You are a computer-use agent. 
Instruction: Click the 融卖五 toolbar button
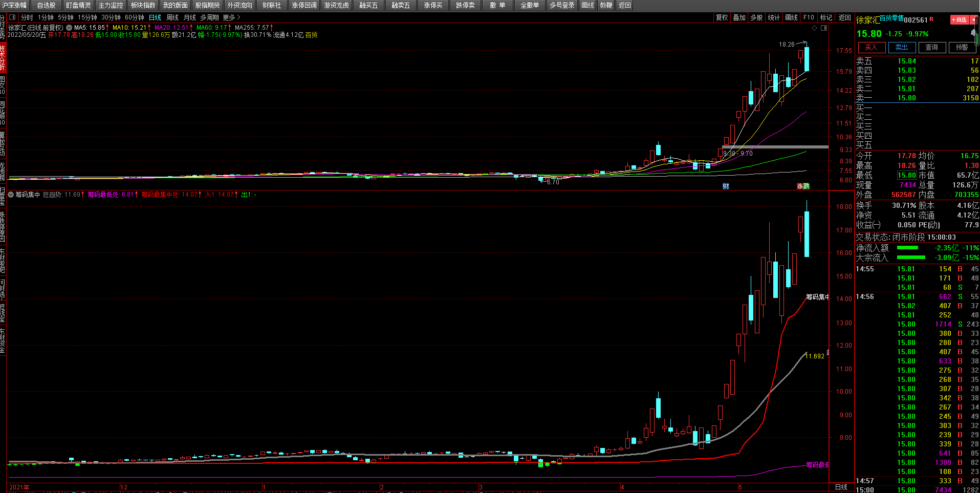401,5
